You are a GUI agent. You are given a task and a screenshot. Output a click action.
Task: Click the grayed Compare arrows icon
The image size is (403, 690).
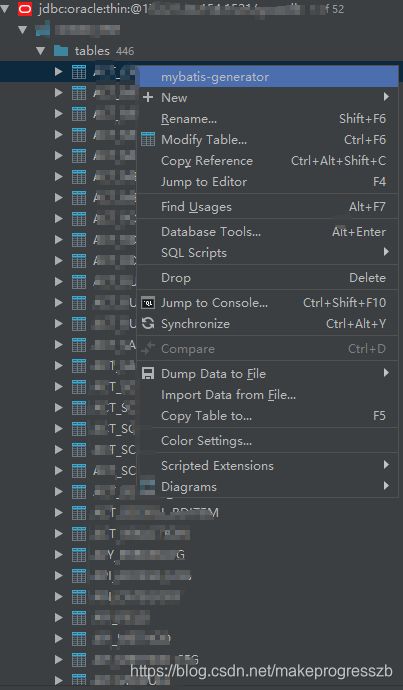[x=148, y=349]
